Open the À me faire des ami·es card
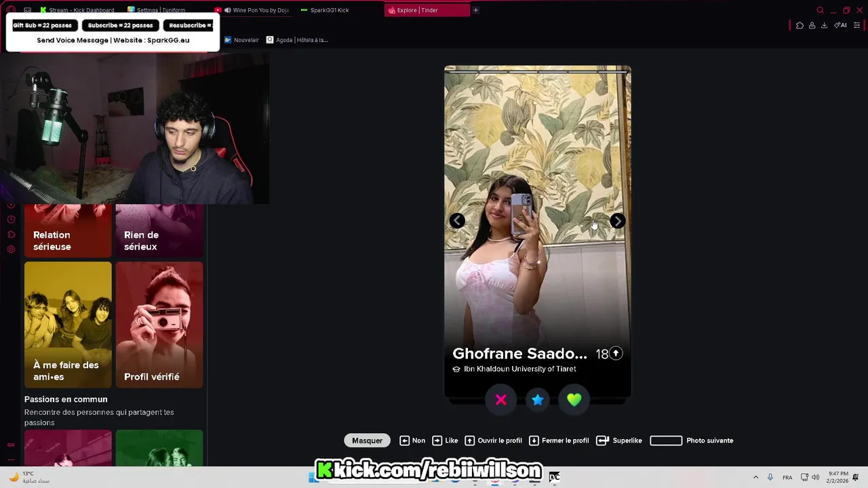The image size is (868, 488). click(x=68, y=325)
